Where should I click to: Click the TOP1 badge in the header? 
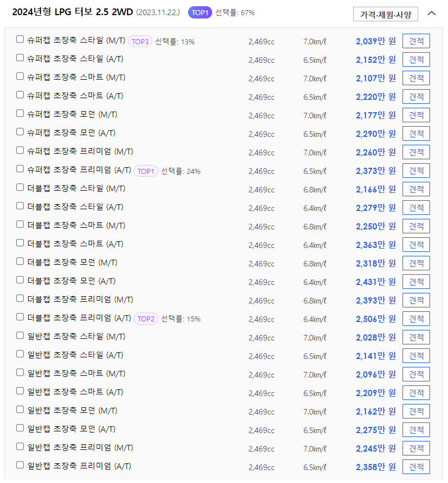(x=200, y=13)
